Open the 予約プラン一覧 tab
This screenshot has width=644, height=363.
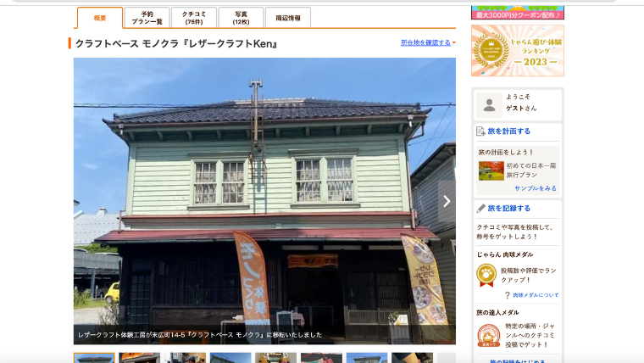147,18
